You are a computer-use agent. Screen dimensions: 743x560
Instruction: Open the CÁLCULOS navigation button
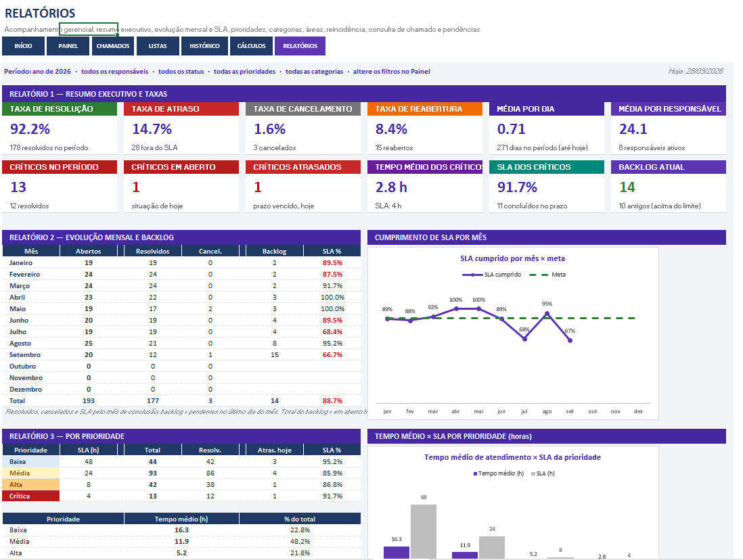[x=251, y=46]
